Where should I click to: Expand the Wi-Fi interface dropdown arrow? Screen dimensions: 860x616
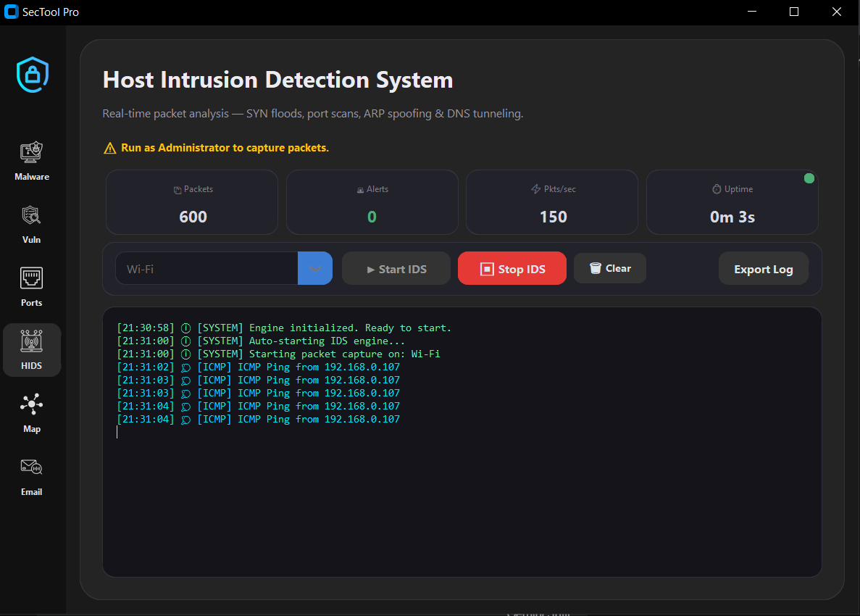(315, 268)
